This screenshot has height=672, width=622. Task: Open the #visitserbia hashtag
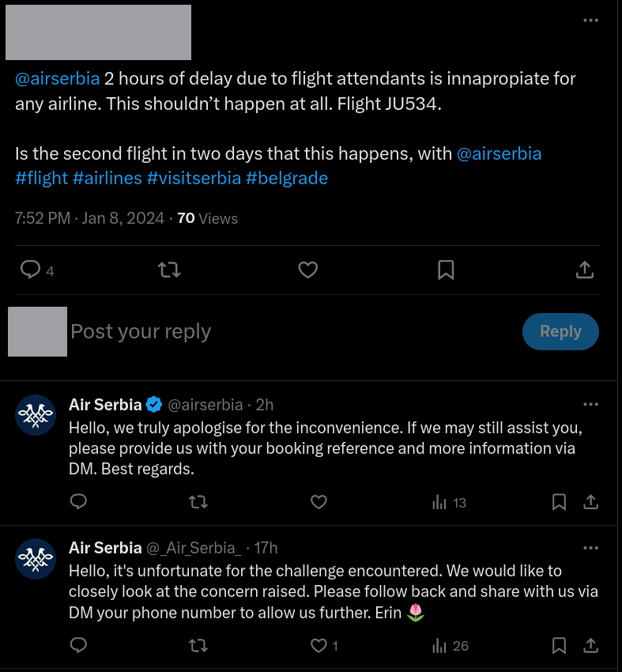[194, 179]
